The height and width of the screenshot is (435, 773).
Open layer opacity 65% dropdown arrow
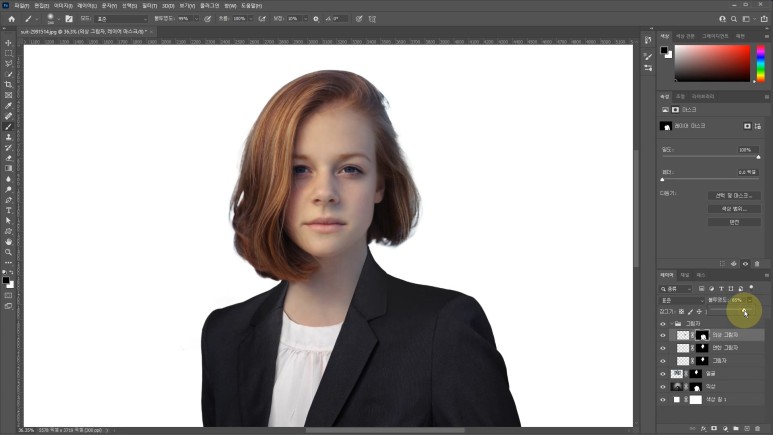749,300
